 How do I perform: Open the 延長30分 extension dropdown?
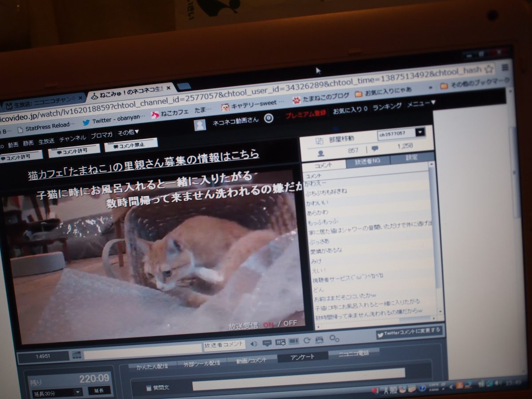click(57, 393)
